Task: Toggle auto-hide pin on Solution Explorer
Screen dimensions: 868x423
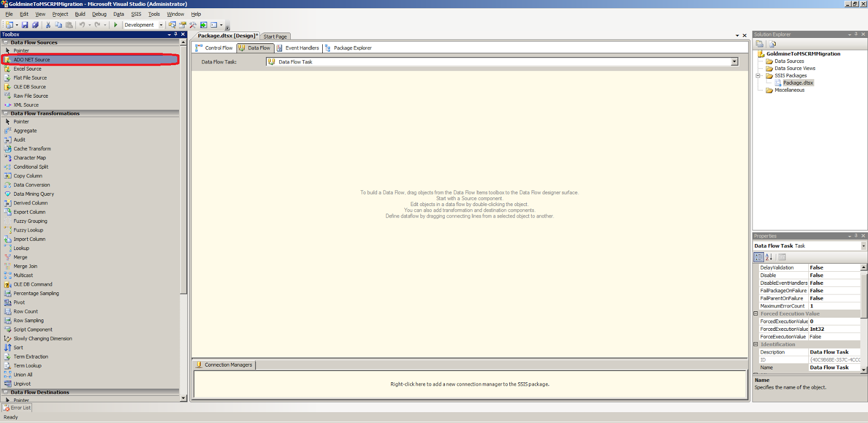Action: pyautogui.click(x=856, y=34)
